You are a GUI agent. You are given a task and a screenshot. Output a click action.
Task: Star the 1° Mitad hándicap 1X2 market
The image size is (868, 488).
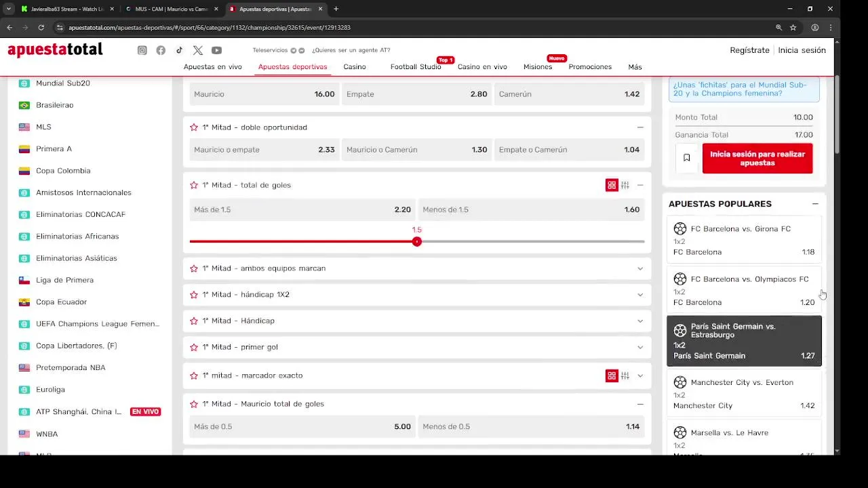pyautogui.click(x=194, y=295)
